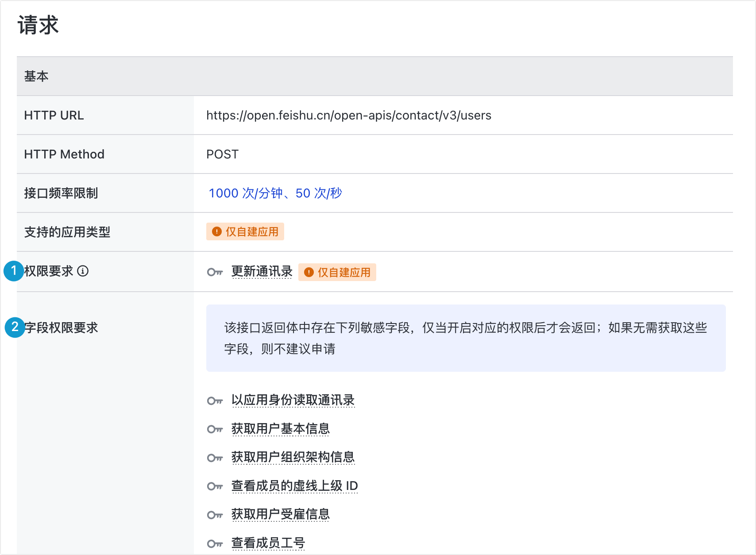Click the key icon next to 更新通讯录
The image size is (756, 555).
pos(215,272)
